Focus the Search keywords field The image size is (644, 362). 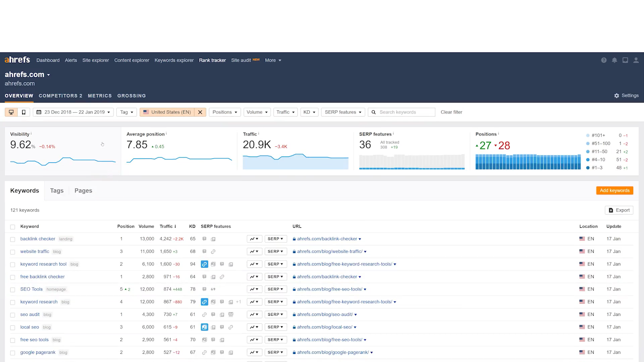[x=402, y=112]
